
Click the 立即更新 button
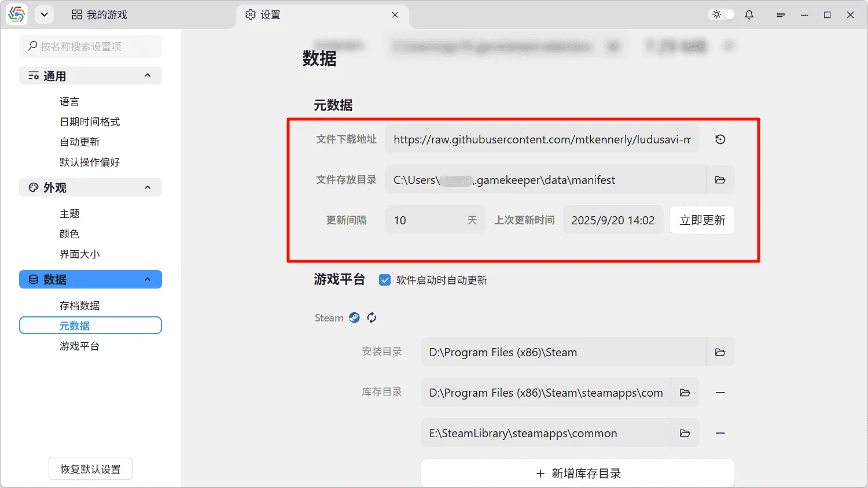coord(702,220)
